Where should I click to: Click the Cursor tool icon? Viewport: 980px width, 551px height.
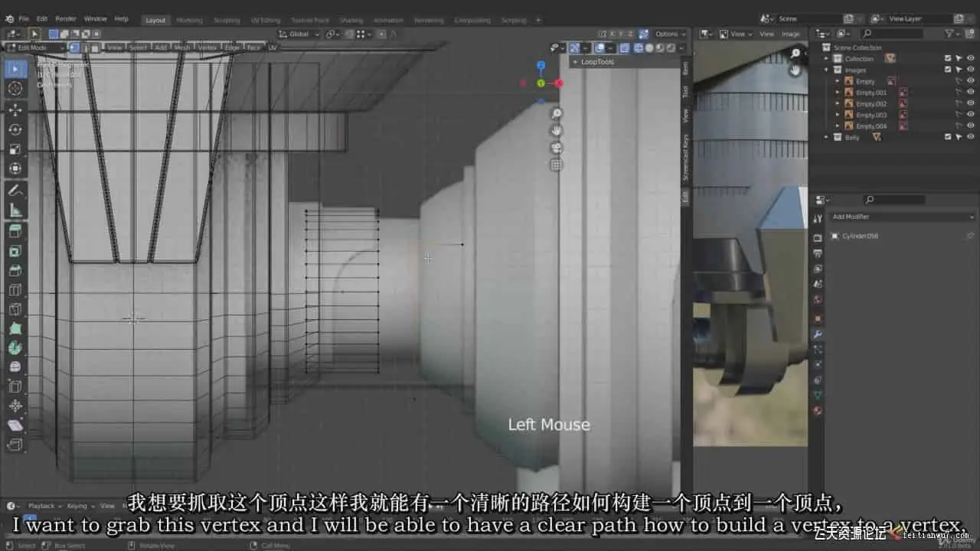click(x=15, y=88)
